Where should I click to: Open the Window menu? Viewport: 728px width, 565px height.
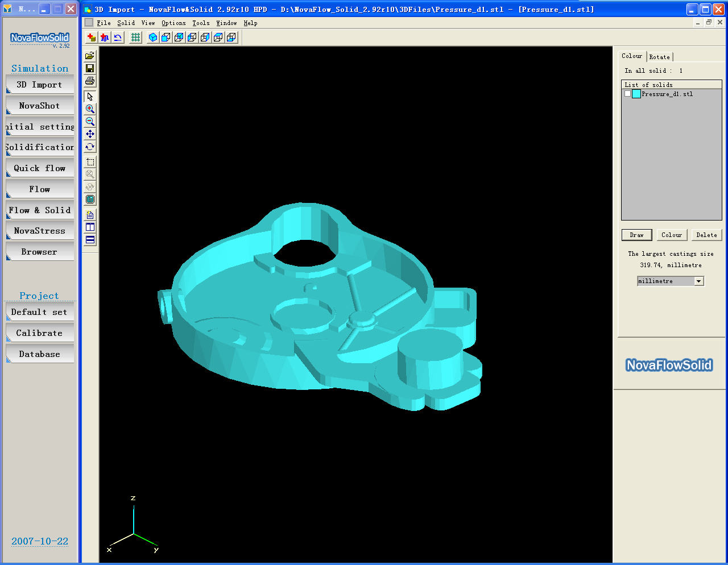(x=226, y=23)
